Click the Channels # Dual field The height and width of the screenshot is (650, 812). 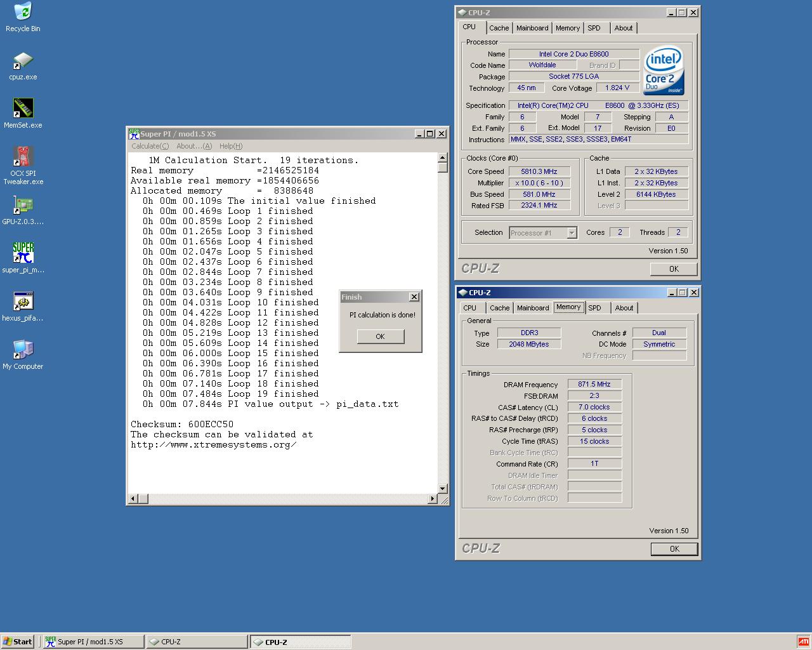(x=659, y=333)
